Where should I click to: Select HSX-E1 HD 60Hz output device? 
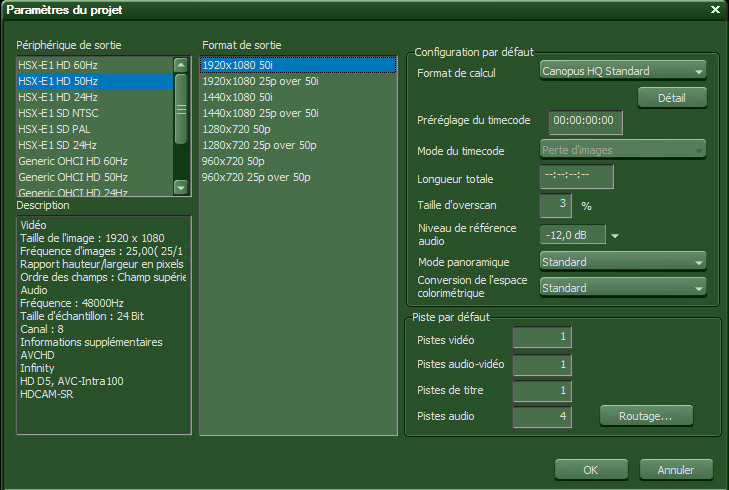coord(95,65)
